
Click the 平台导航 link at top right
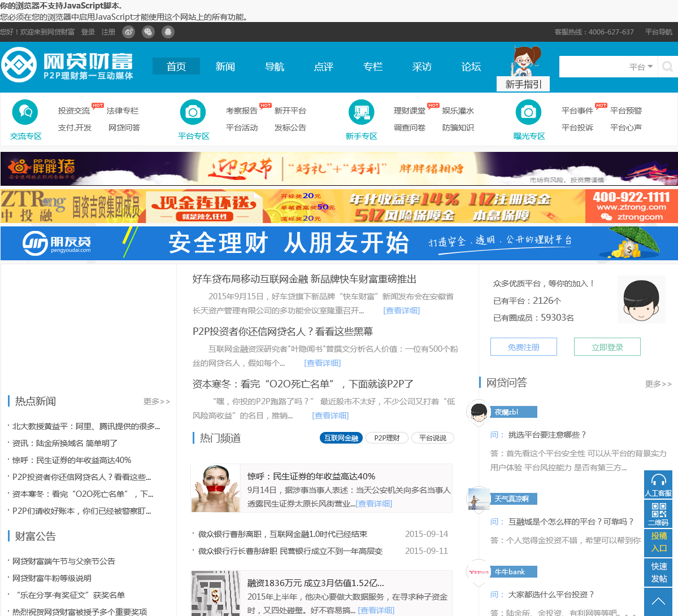(659, 32)
